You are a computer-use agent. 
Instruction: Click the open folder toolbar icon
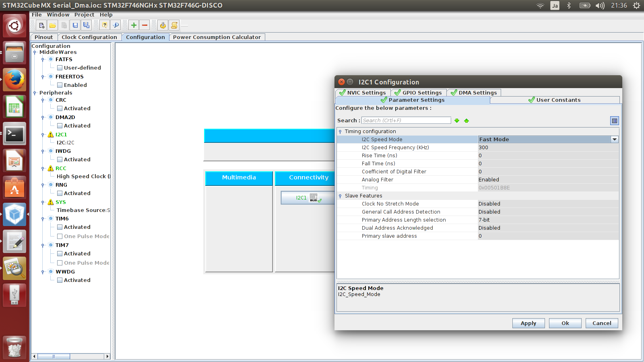pos(53,25)
